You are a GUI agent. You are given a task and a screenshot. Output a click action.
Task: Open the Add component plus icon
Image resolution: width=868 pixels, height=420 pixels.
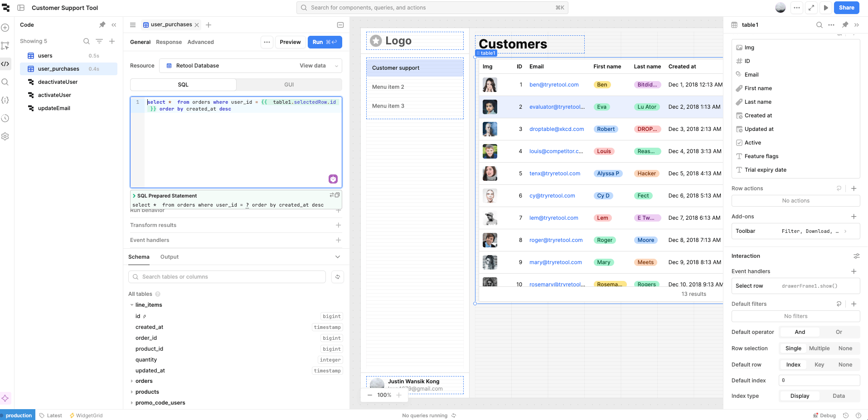[x=5, y=28]
